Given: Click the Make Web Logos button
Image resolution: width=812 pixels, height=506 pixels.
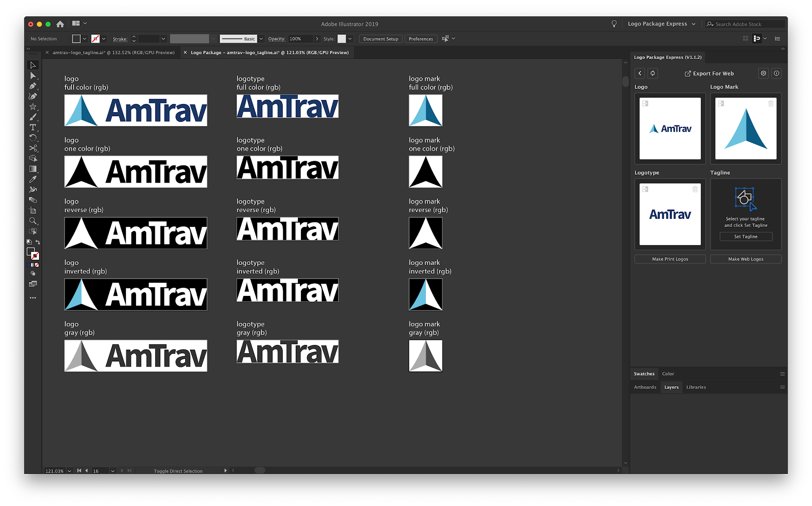Looking at the screenshot, I should click(x=746, y=259).
